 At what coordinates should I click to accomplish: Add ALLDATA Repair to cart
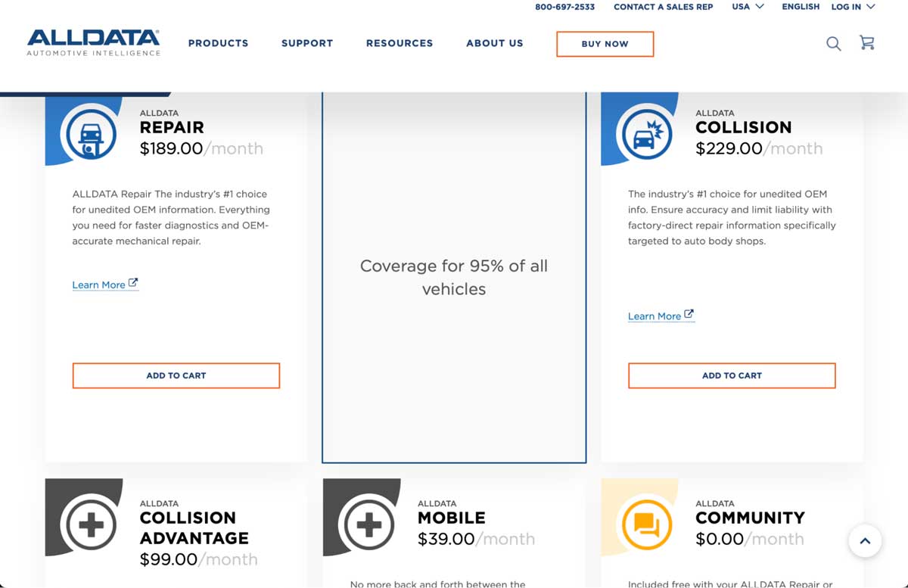click(176, 375)
